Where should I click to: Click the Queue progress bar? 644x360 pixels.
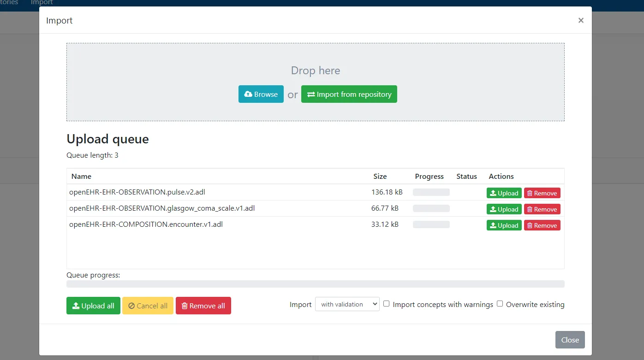pyautogui.click(x=315, y=284)
